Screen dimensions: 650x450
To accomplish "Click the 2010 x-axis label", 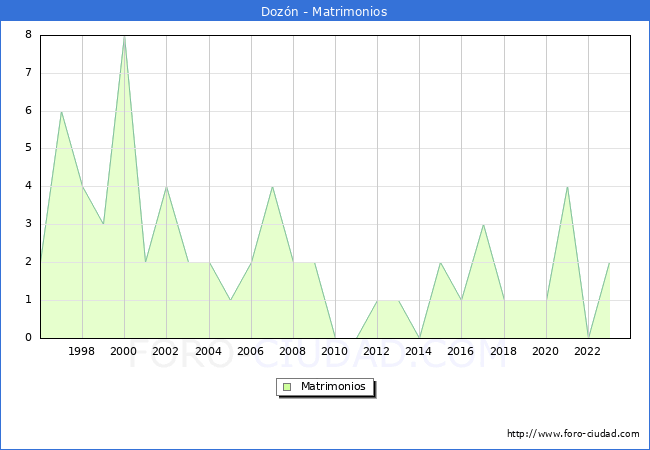I will tap(335, 351).
